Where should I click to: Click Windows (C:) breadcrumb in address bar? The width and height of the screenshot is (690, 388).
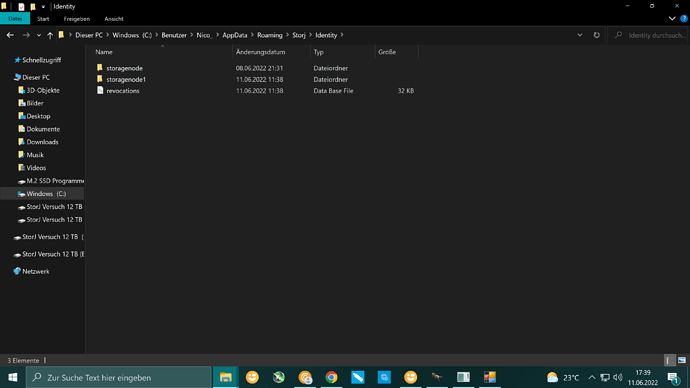point(132,35)
